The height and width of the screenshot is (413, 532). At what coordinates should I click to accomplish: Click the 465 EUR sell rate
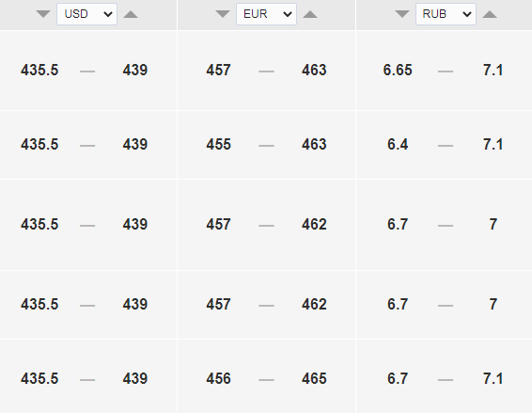point(314,379)
